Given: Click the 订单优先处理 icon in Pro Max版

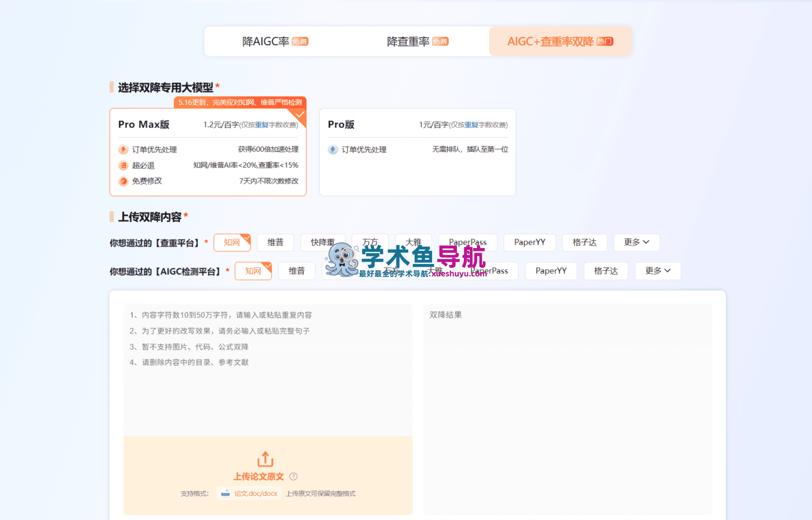Looking at the screenshot, I should pyautogui.click(x=123, y=150).
